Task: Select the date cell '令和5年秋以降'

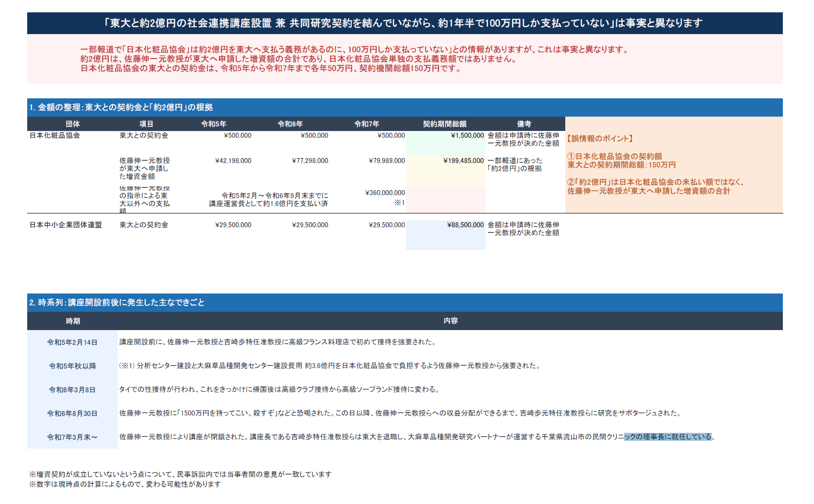Action: coord(72,366)
